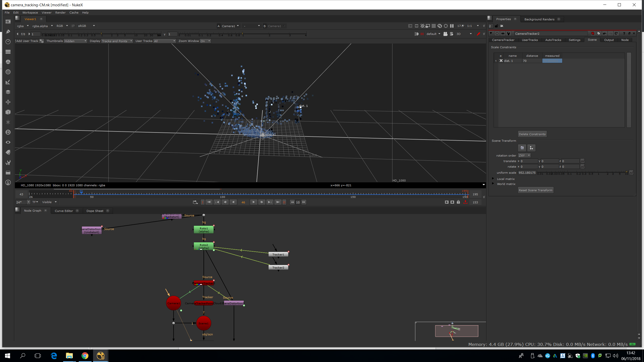Viewport: 644px width, 362px height.
Task: Click the Add User Track icon
Action: (42, 41)
